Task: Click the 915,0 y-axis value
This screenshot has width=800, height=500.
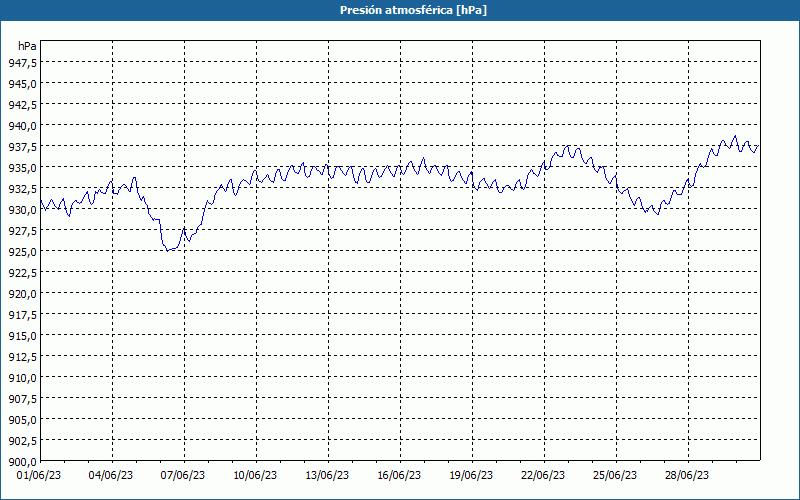Action: click(x=22, y=335)
